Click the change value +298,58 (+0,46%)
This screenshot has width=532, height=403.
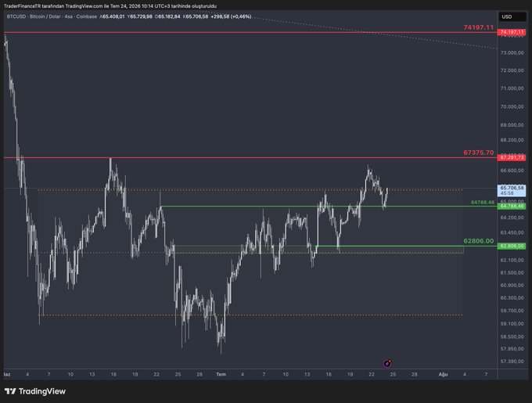click(231, 16)
